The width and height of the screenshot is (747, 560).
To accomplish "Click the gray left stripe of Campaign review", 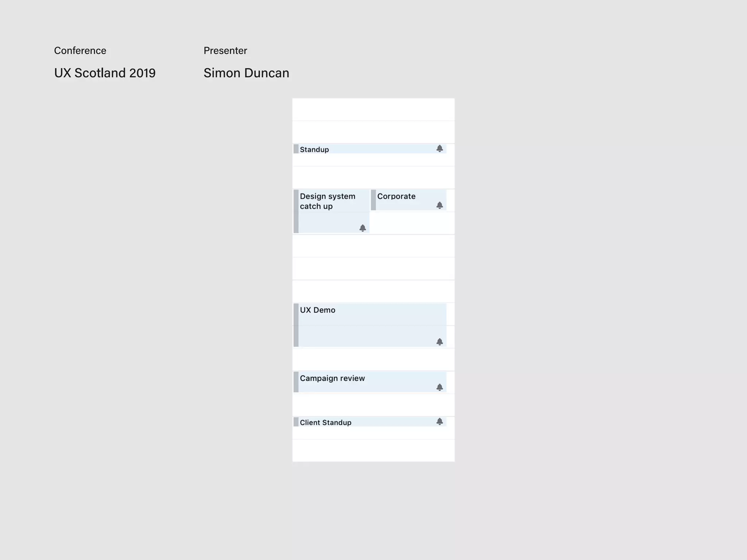I will pos(296,382).
